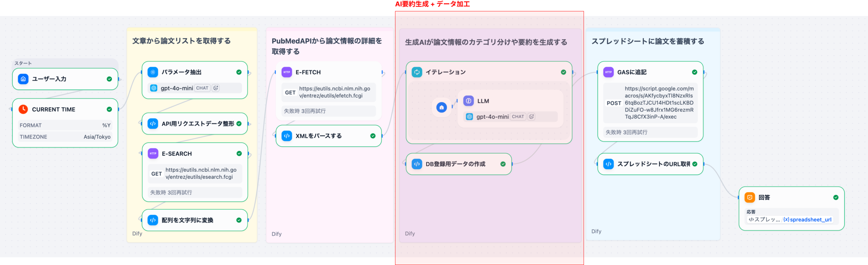Viewport: 868px width, 265px height.
Task: Click the E-SEARCH HTTP icon
Action: [x=153, y=154]
